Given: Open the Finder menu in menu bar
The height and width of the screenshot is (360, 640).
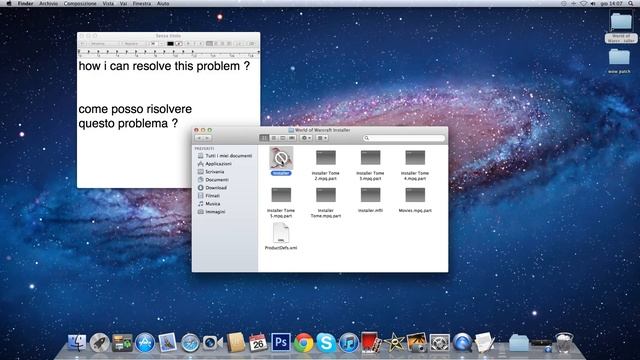Looking at the screenshot, I should pos(25,3).
